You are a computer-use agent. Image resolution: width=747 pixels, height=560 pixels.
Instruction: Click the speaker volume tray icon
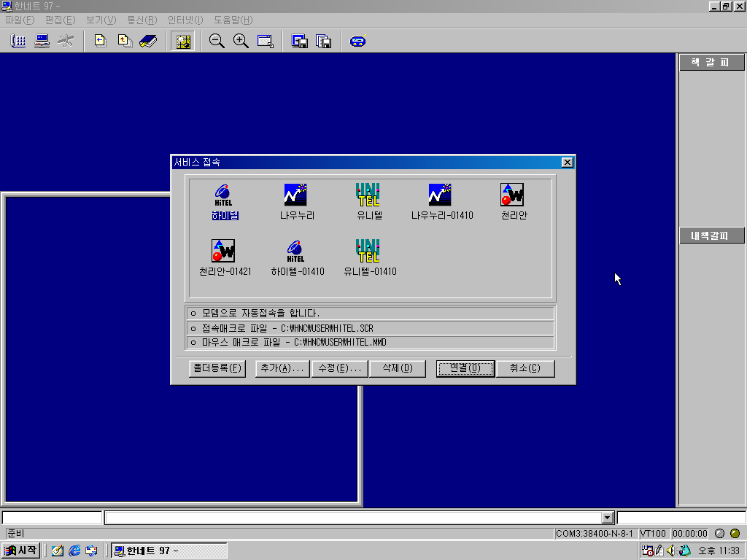672,551
